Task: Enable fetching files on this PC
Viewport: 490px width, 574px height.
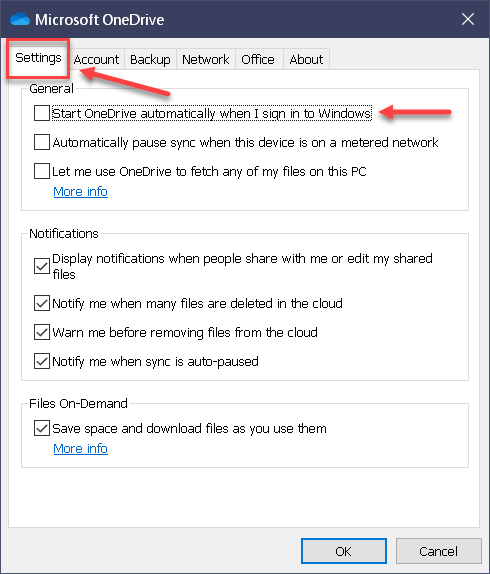Action: click(x=42, y=171)
